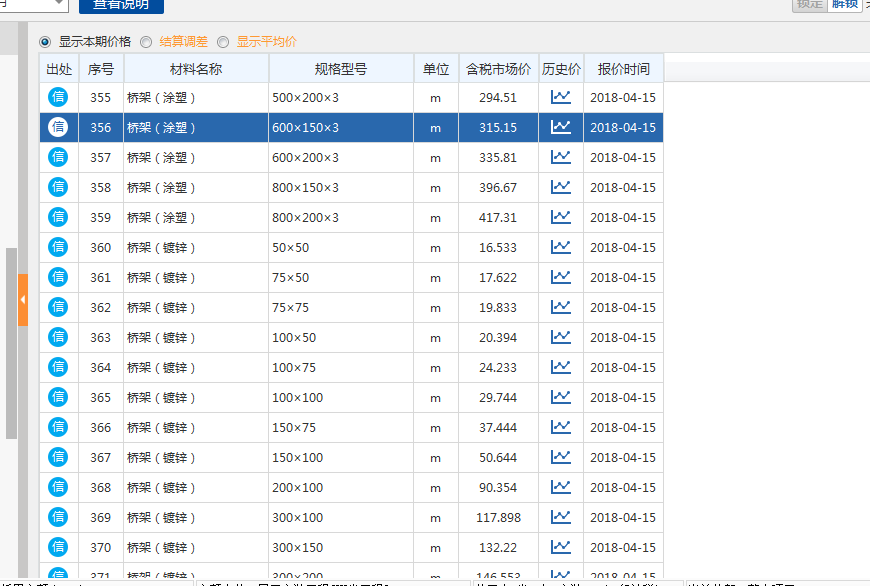Open history price chart for row 359
The image size is (870, 586).
tap(560, 217)
